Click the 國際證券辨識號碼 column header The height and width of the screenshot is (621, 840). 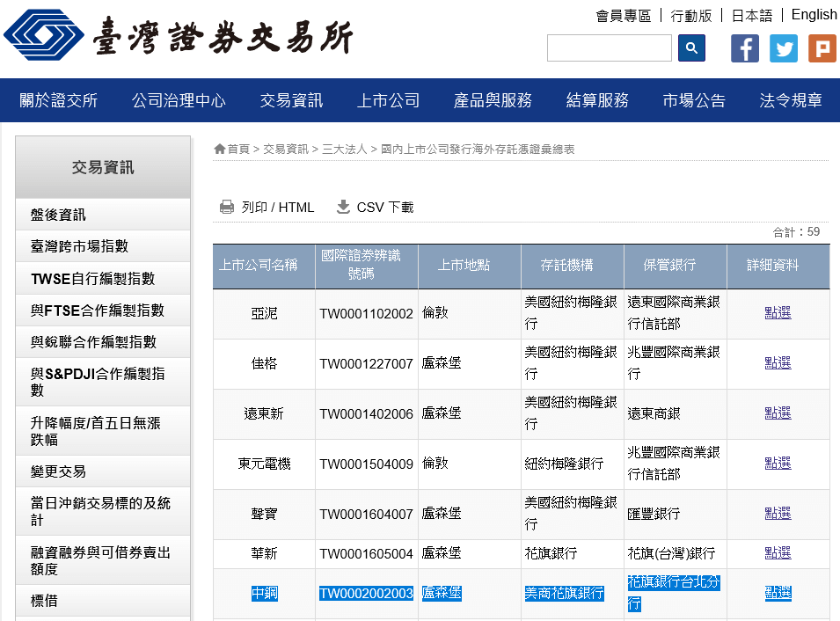click(367, 266)
